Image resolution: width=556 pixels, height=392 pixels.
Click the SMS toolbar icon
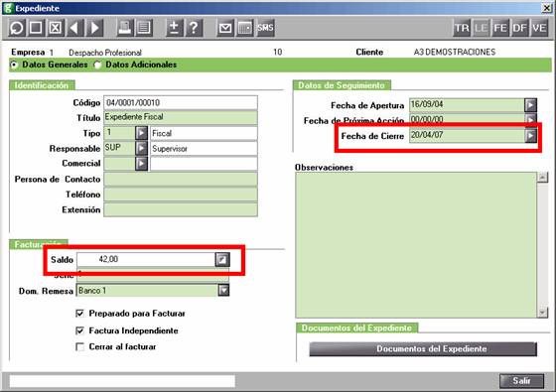pos(265,28)
